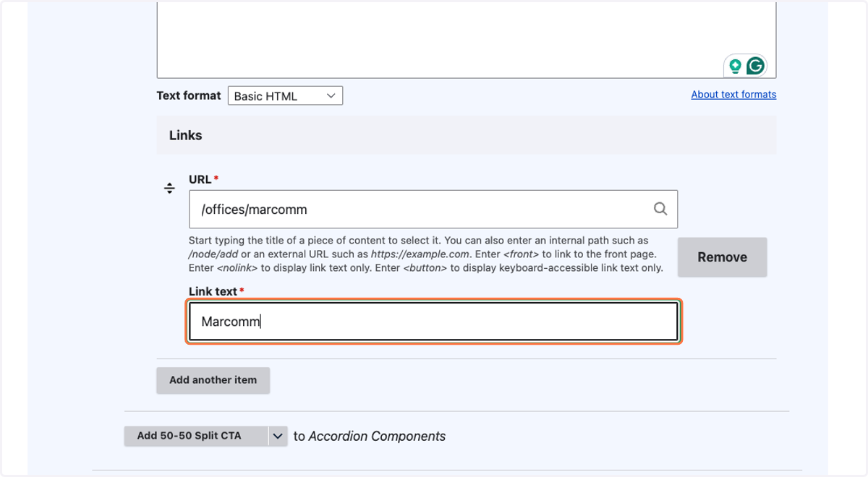Click the Grammarly icon in text area
The height and width of the screenshot is (477, 868).
tap(755, 66)
